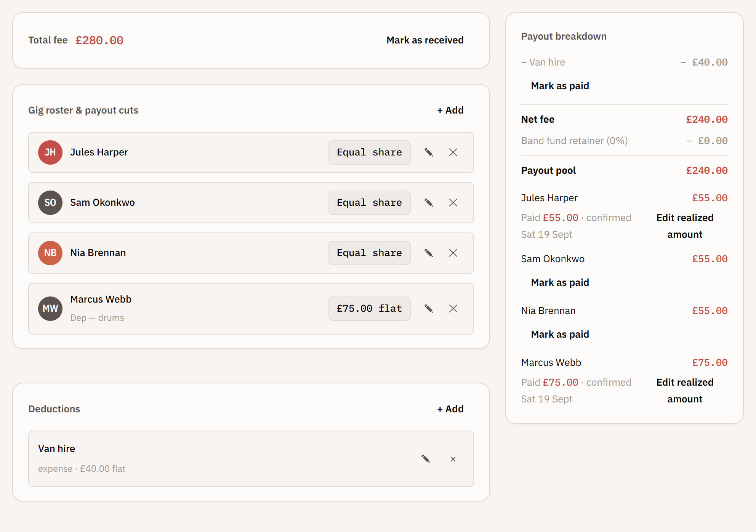Viewport: 756px width, 532px height.
Task: Remove Nia Brennan from the roster
Action: (x=453, y=253)
